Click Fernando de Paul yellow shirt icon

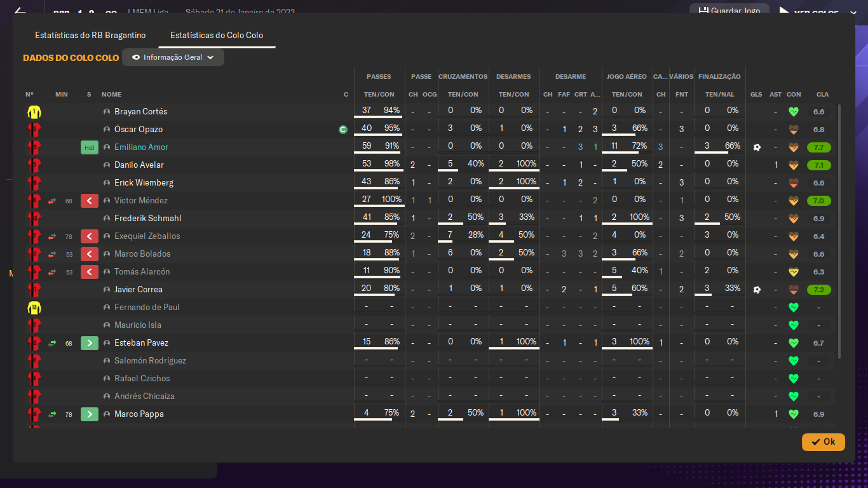tap(34, 308)
